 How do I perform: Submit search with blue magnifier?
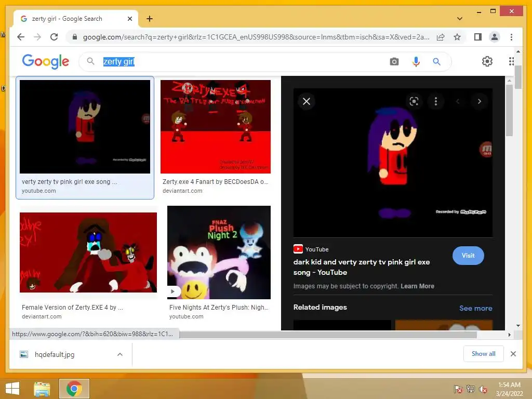click(436, 61)
